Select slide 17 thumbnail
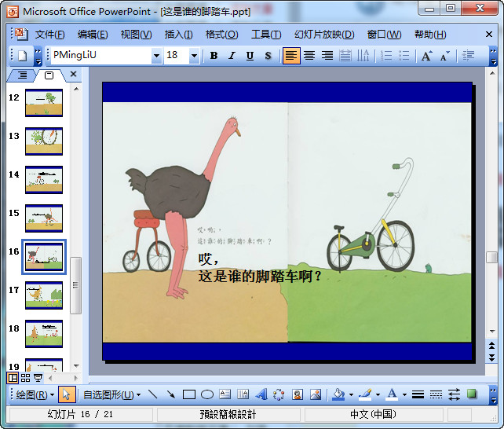This screenshot has height=429, width=504. click(44, 295)
